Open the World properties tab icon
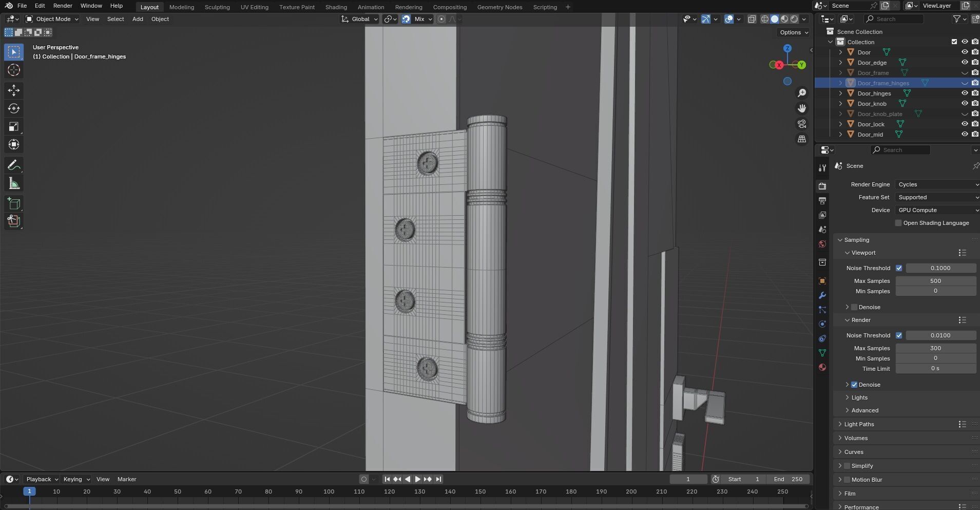The height and width of the screenshot is (510, 980). click(822, 244)
